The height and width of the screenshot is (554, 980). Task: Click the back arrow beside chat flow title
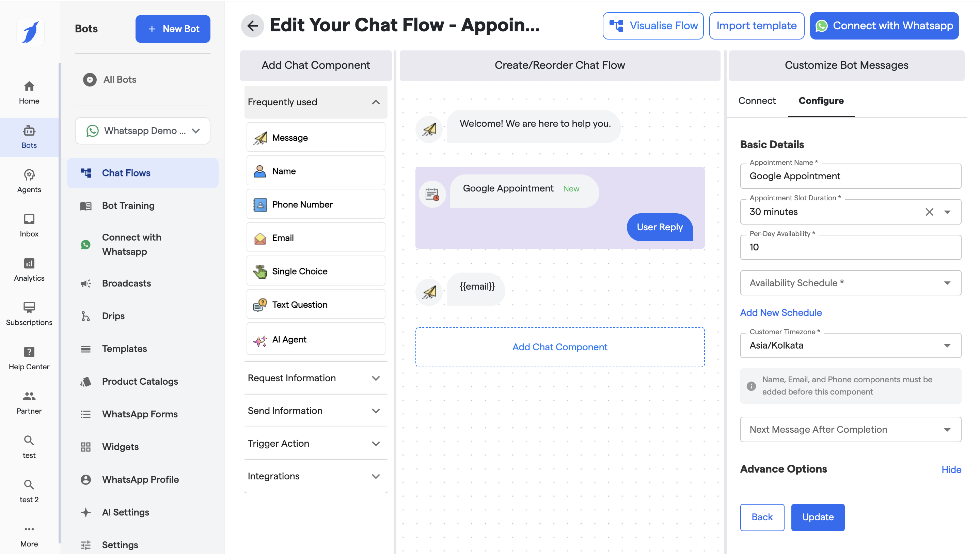tap(252, 26)
